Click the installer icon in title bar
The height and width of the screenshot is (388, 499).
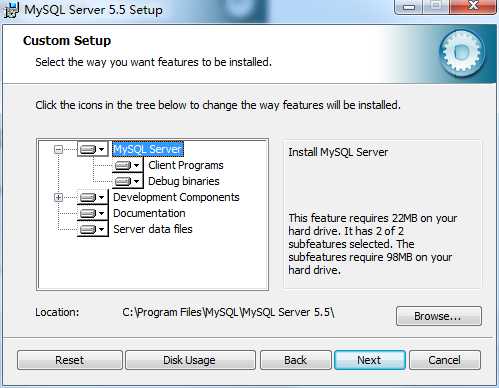coord(11,10)
